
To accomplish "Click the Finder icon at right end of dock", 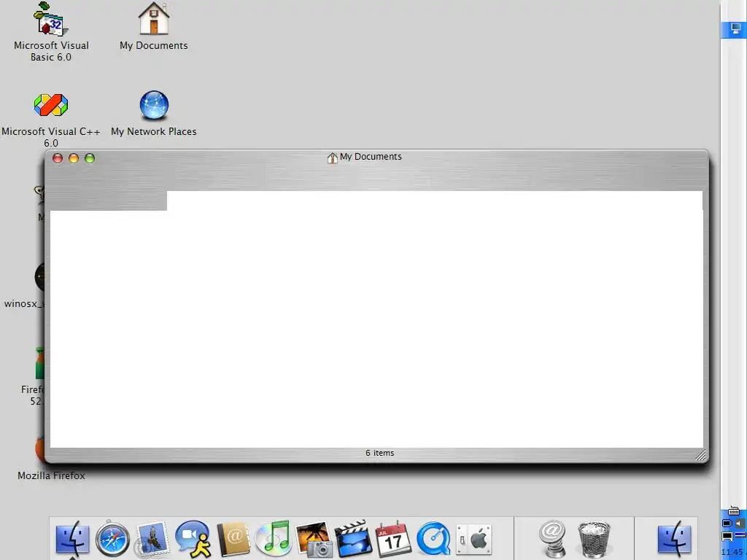I will click(x=675, y=539).
